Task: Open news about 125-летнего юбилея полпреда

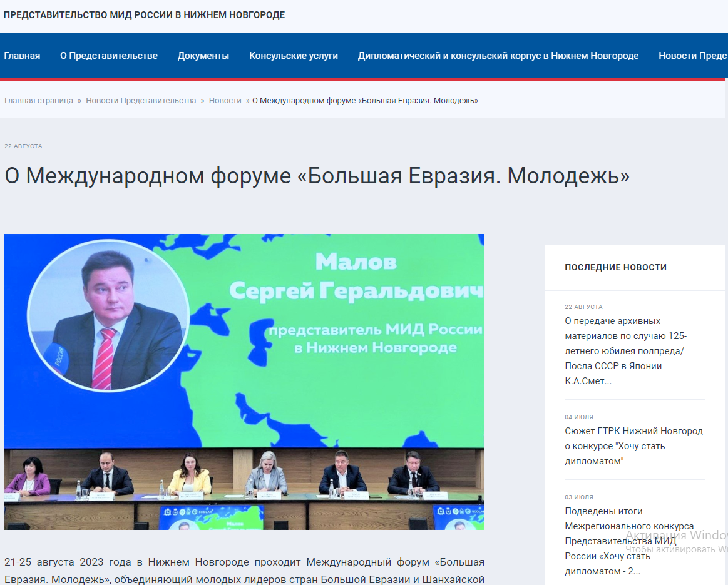Action: pos(625,351)
